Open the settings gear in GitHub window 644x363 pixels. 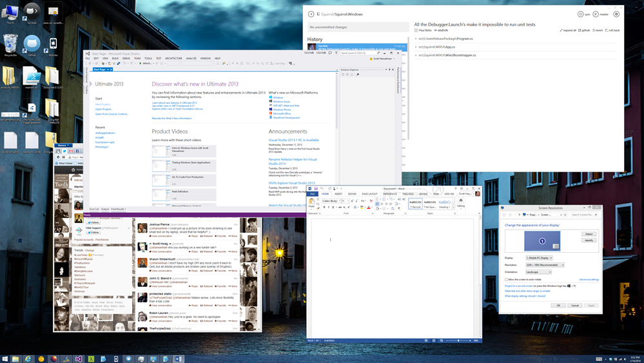(616, 14)
